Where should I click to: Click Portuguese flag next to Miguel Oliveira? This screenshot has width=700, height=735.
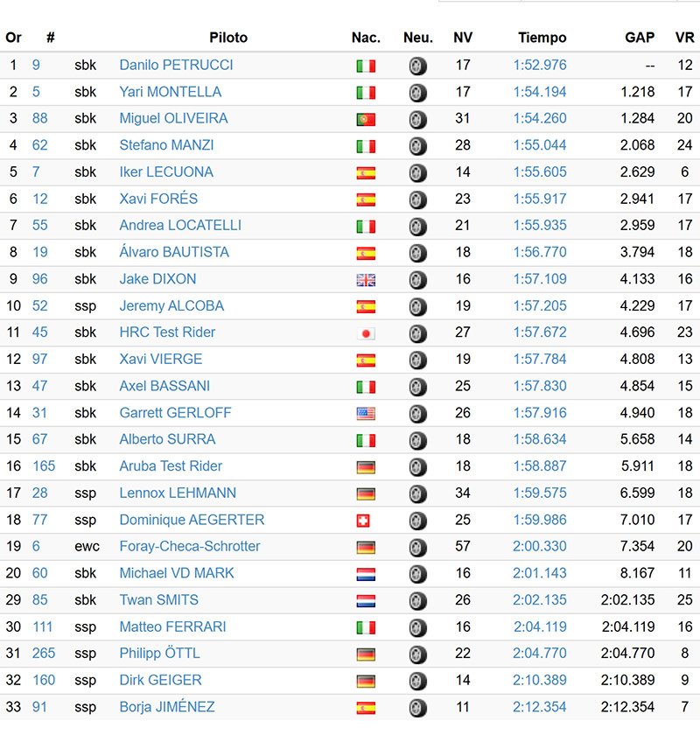pos(366,119)
